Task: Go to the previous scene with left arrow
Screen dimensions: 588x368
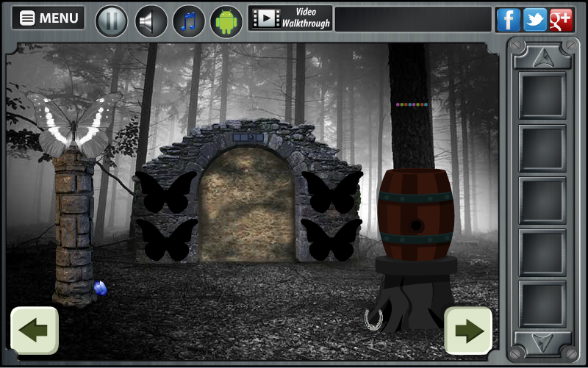Action: [x=35, y=330]
